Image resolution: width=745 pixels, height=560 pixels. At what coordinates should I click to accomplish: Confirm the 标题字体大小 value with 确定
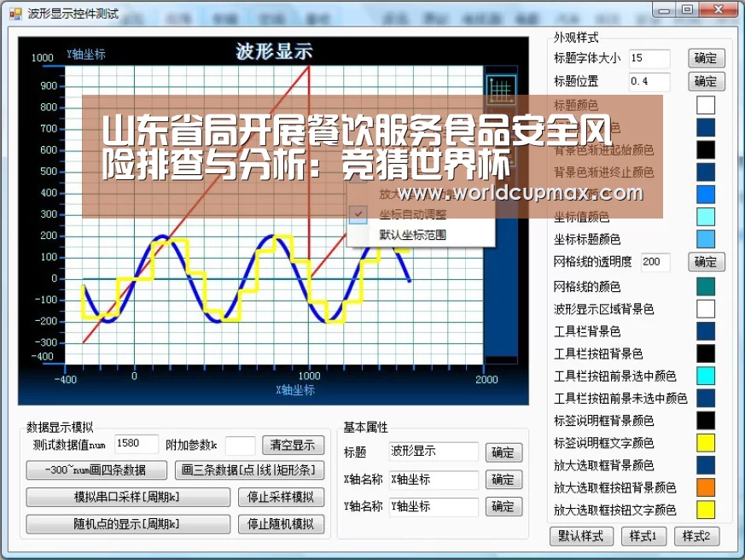(706, 58)
